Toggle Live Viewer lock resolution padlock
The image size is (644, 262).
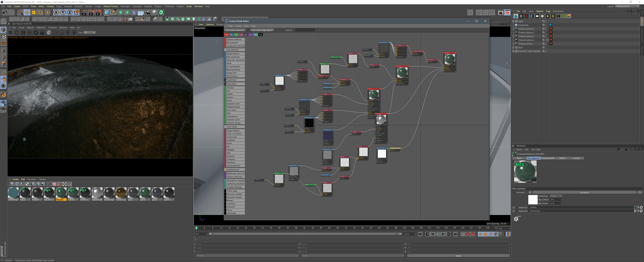tap(42, 33)
